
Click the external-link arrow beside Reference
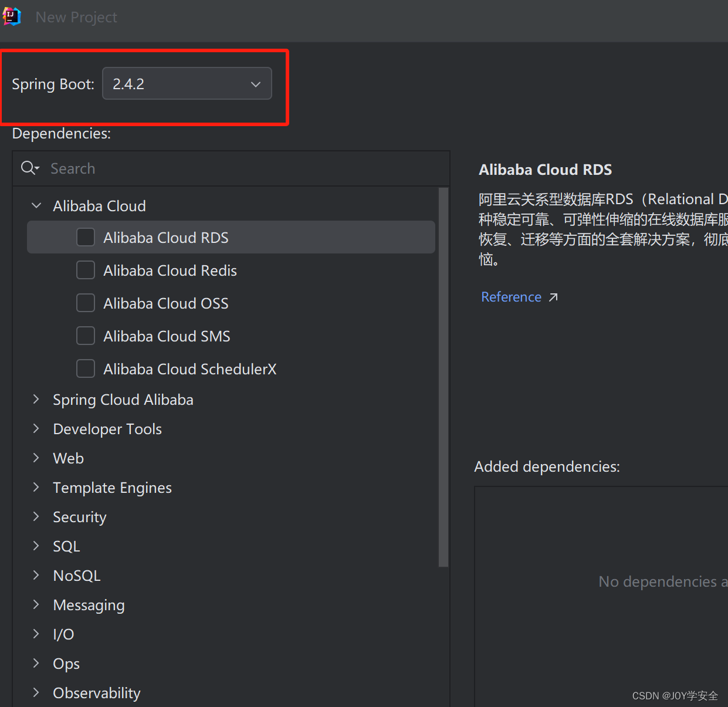pos(553,297)
